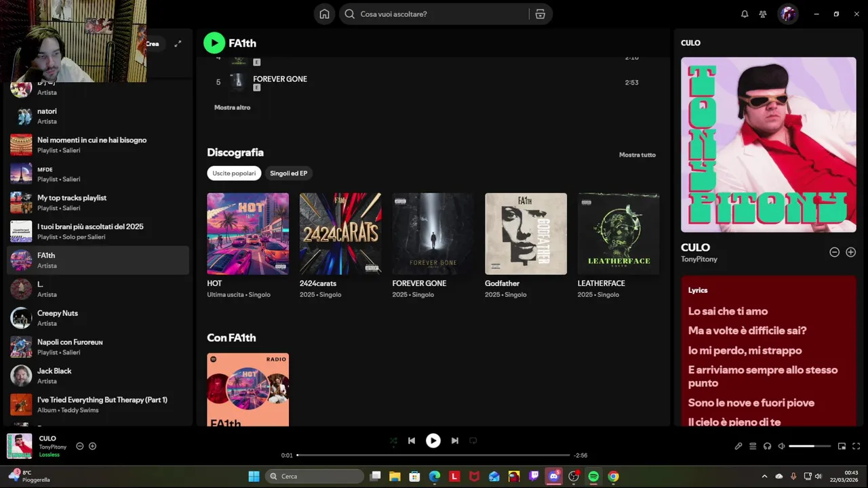Select the FOREVER GONE track row

click(433, 83)
